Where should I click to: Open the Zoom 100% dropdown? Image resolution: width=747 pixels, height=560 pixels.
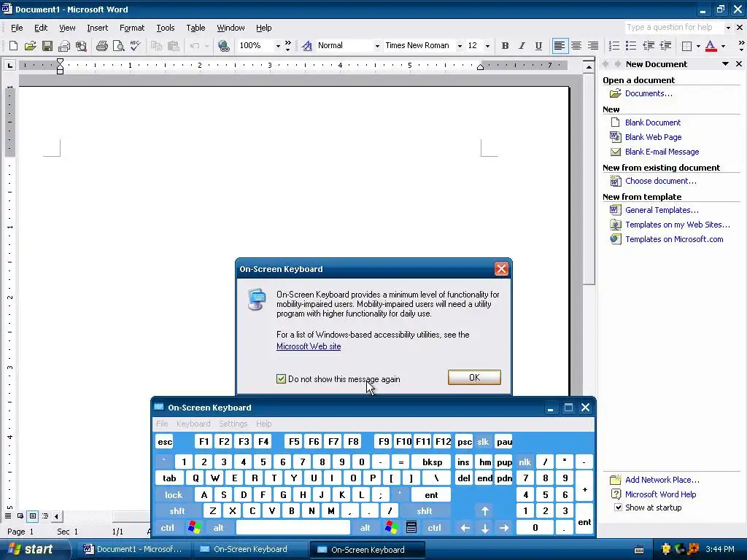coord(278,46)
